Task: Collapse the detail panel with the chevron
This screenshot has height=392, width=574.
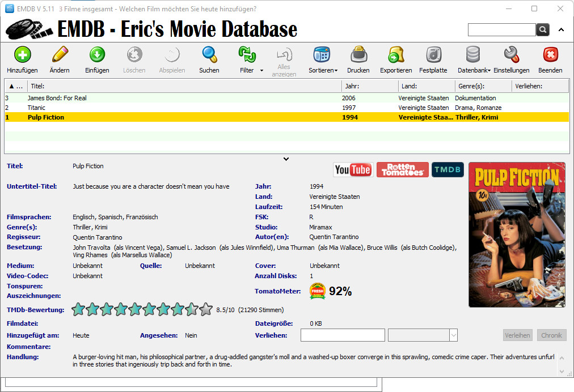Action: pyautogui.click(x=286, y=159)
